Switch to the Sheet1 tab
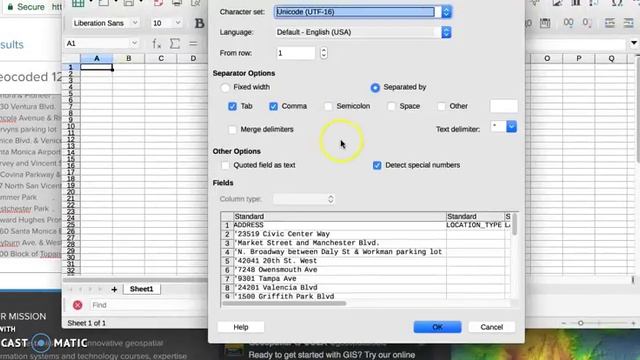Viewport: 640px width, 360px height. [142, 289]
